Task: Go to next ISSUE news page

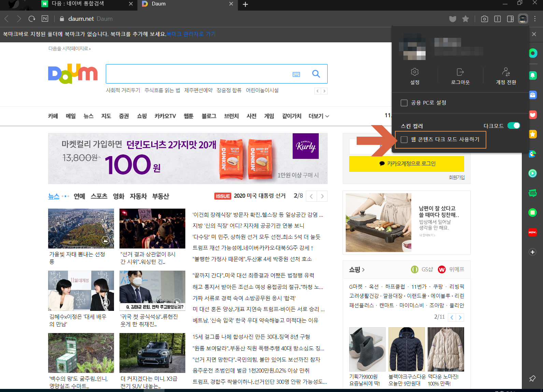Action: click(322, 196)
